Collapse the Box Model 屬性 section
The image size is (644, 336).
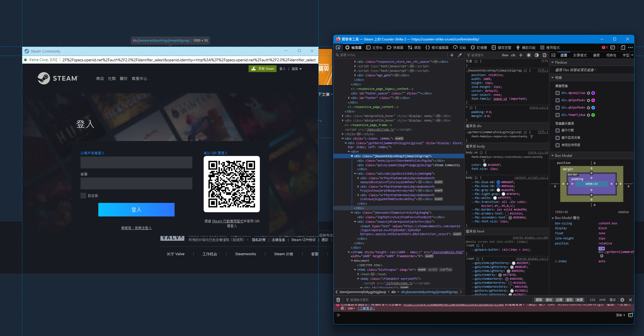click(552, 218)
